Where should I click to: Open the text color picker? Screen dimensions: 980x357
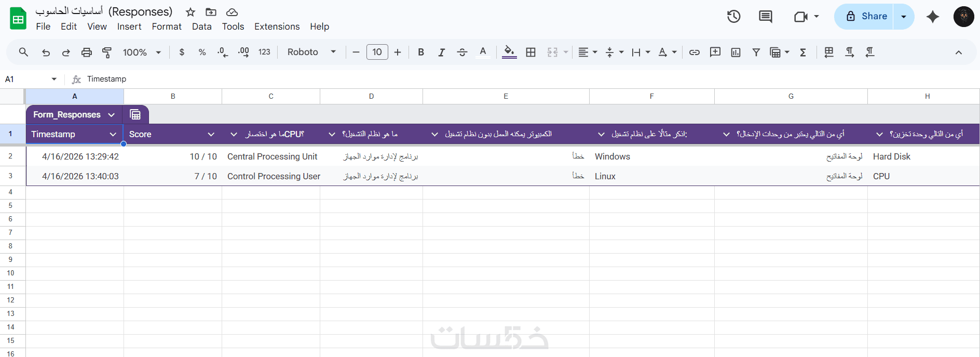483,52
